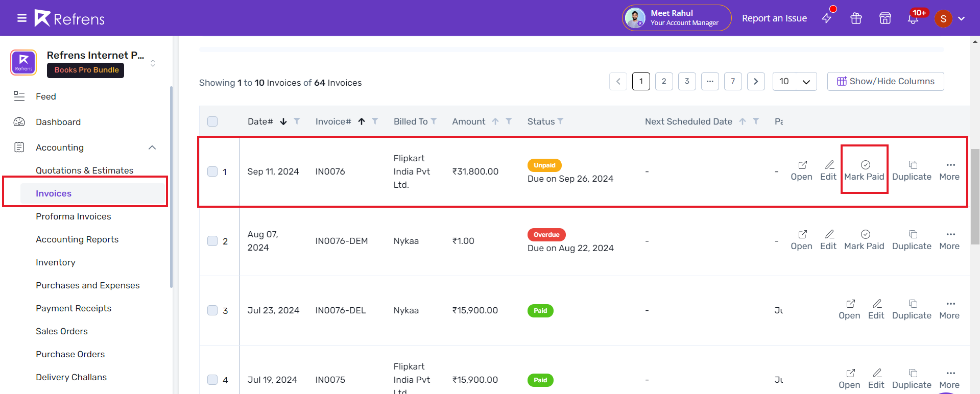Open the Billed To column filter

pos(434,121)
